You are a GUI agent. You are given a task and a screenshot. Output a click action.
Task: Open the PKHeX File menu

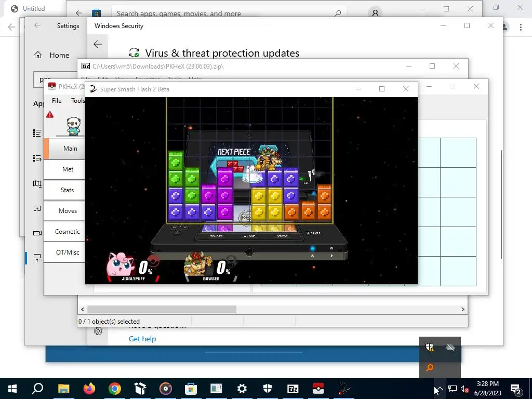pos(57,100)
